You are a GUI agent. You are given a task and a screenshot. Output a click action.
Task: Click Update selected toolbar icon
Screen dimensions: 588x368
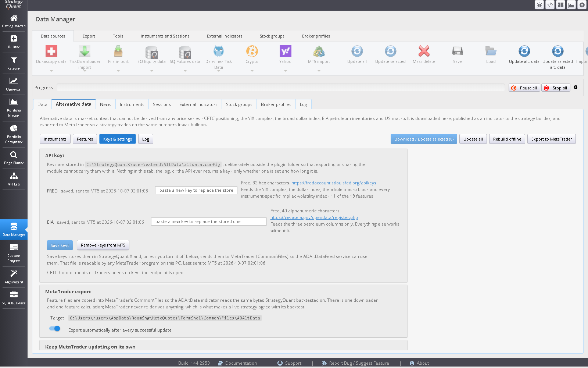coord(390,51)
